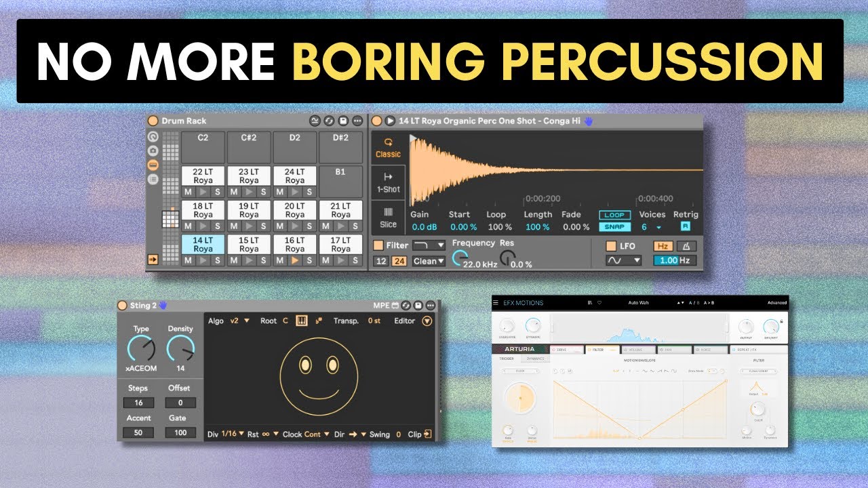
Task: Show Drum Rack devices view icon
Action: pos(153,165)
